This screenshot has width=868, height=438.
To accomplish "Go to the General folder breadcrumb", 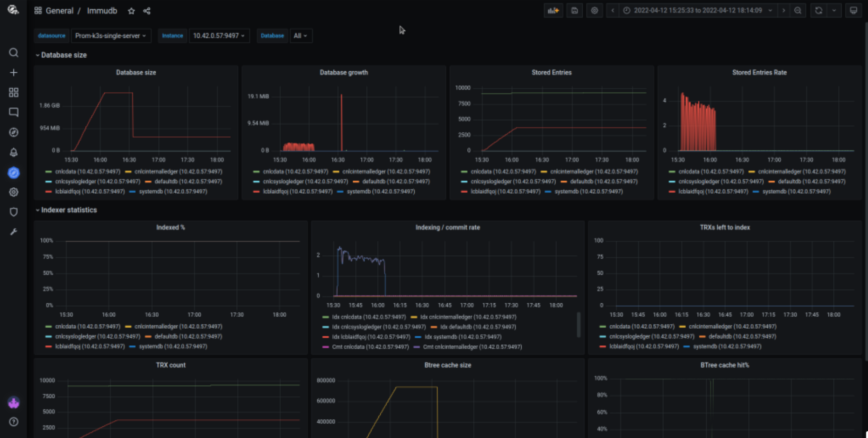I will pyautogui.click(x=59, y=11).
